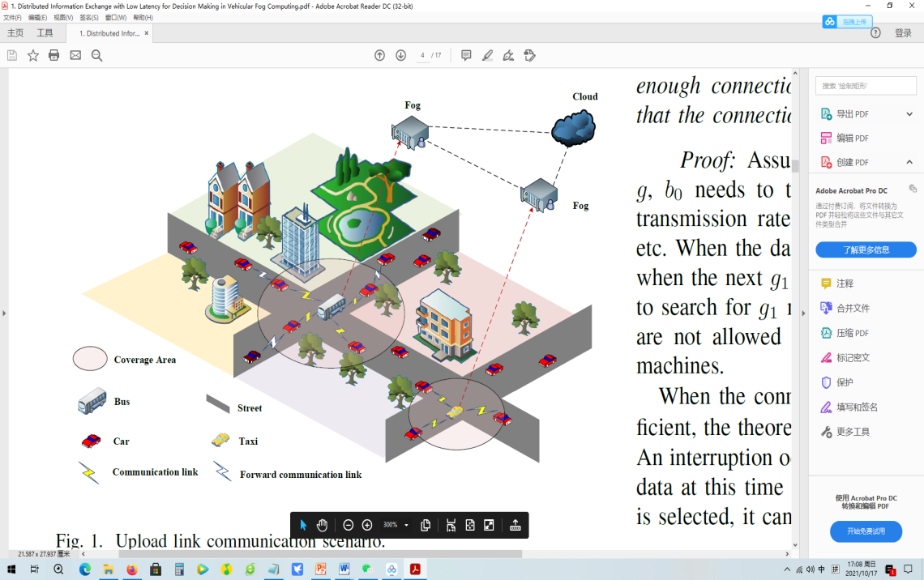Open the 视图(V) menu
The height and width of the screenshot is (580, 924).
[x=63, y=17]
